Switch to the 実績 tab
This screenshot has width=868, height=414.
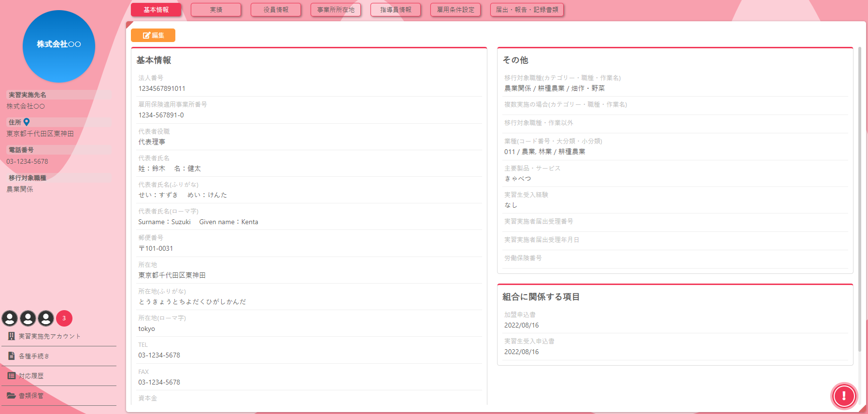(216, 10)
